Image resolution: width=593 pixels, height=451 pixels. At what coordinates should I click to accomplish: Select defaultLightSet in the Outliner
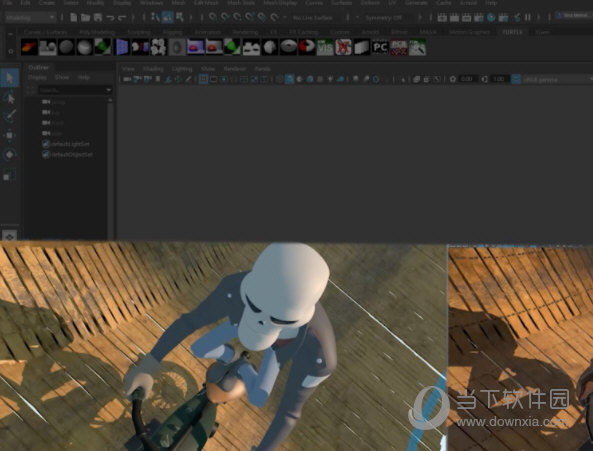[67, 144]
